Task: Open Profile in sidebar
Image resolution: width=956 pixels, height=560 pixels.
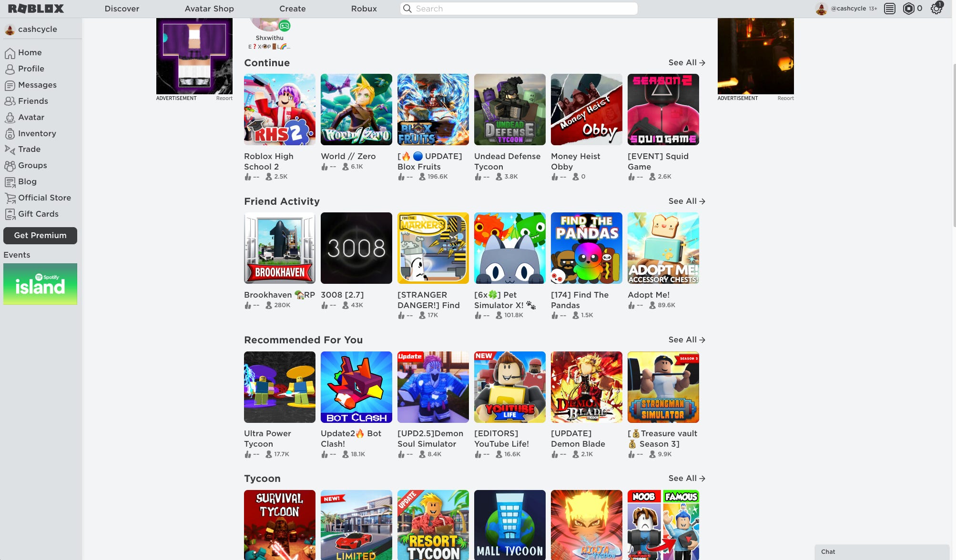Action: tap(31, 69)
